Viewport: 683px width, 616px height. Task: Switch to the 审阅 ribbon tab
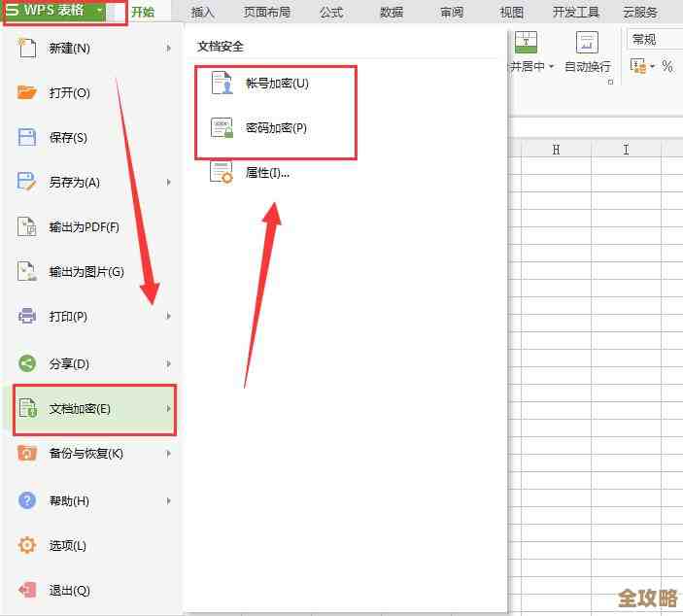click(x=451, y=12)
